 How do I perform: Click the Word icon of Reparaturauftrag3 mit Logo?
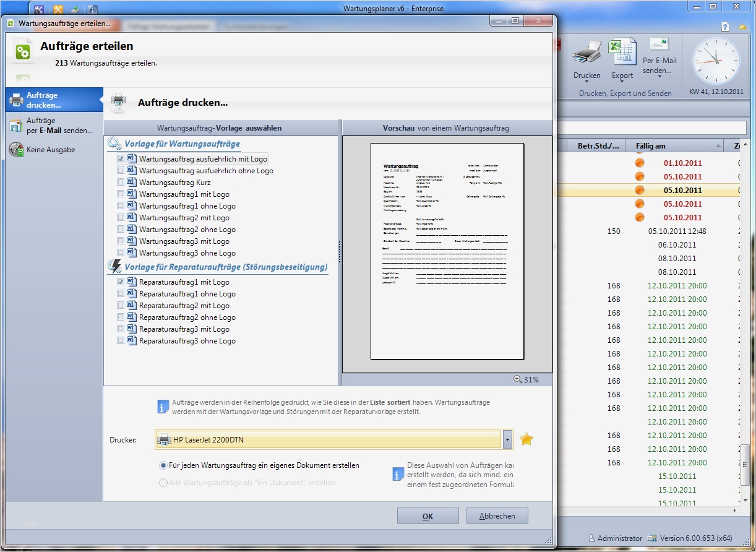pyautogui.click(x=131, y=329)
